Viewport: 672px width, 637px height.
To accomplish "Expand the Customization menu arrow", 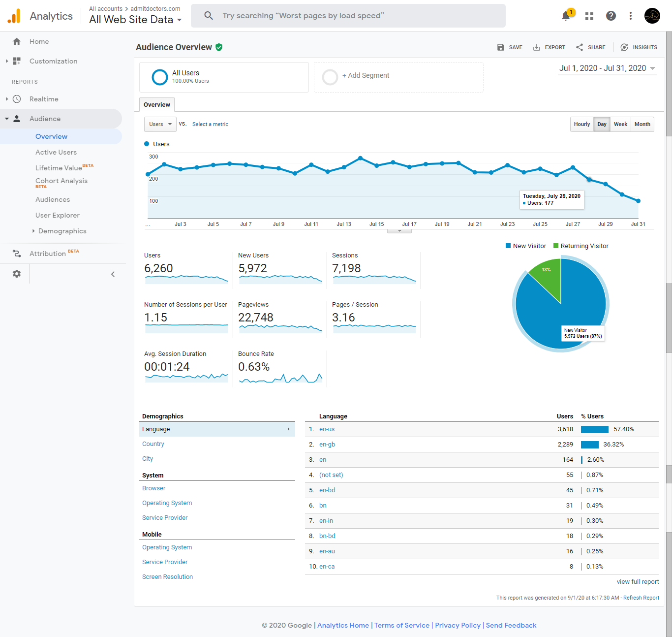I will click(7, 61).
